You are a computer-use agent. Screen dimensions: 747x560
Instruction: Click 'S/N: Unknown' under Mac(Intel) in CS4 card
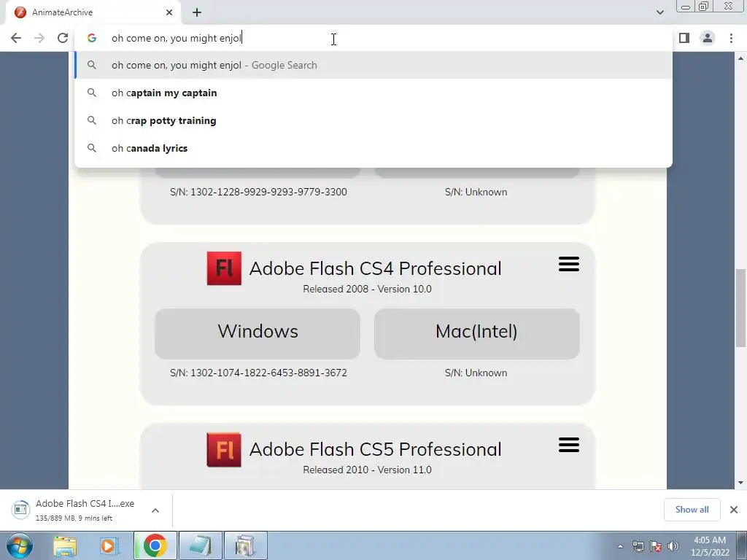click(x=476, y=373)
